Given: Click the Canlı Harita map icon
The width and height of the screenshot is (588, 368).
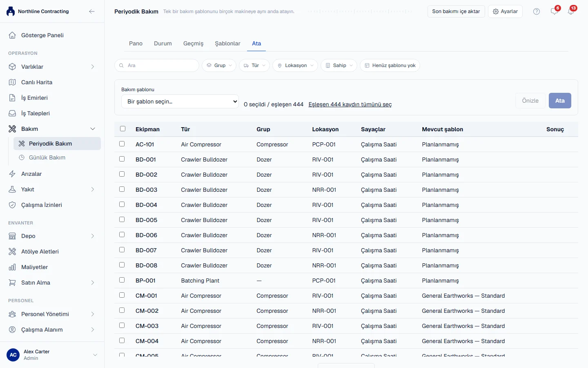Looking at the screenshot, I should point(12,82).
